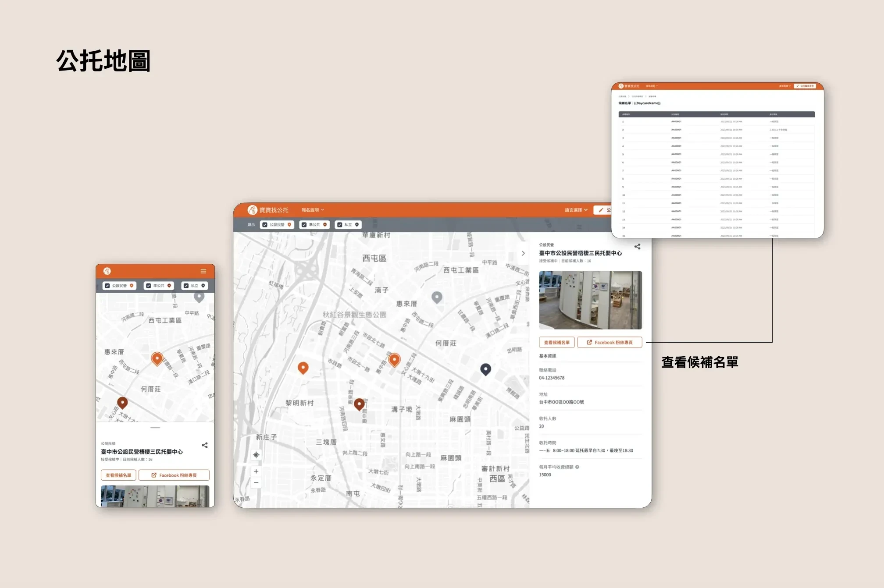Uncheck the 準公共 filter checkbox

tap(304, 225)
